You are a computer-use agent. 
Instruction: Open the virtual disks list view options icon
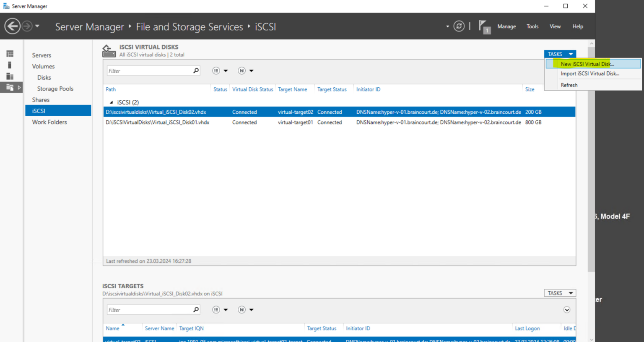[216, 70]
